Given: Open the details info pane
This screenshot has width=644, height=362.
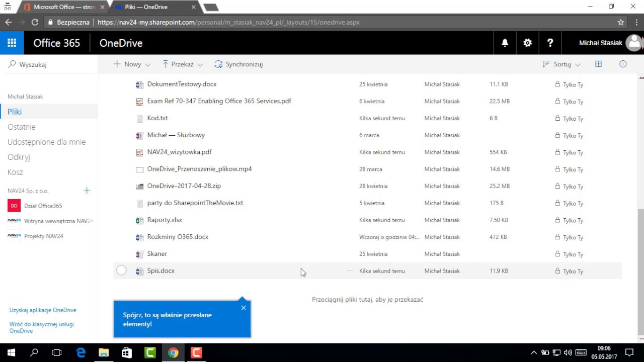Looking at the screenshot, I should coord(623,64).
